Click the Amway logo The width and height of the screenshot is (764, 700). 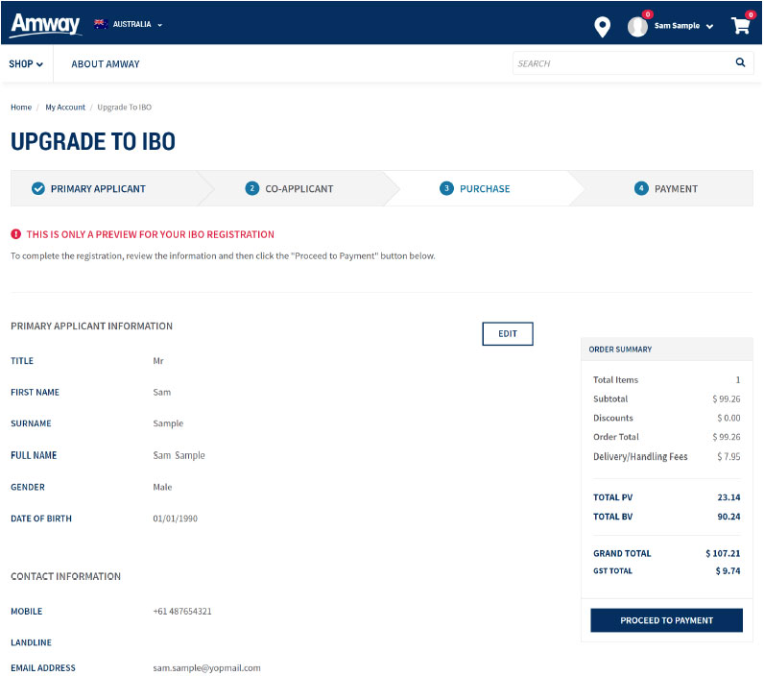46,24
